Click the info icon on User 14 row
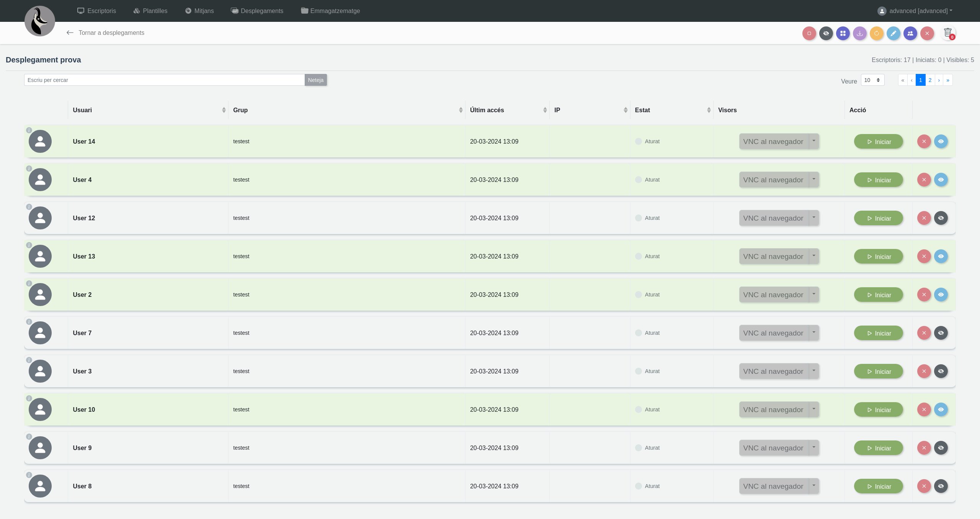 29,130
